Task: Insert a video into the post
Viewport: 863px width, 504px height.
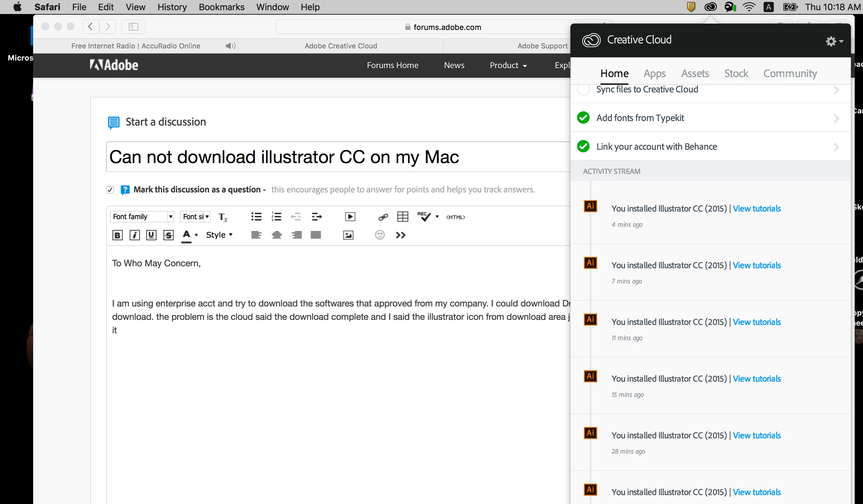Action: (x=350, y=217)
